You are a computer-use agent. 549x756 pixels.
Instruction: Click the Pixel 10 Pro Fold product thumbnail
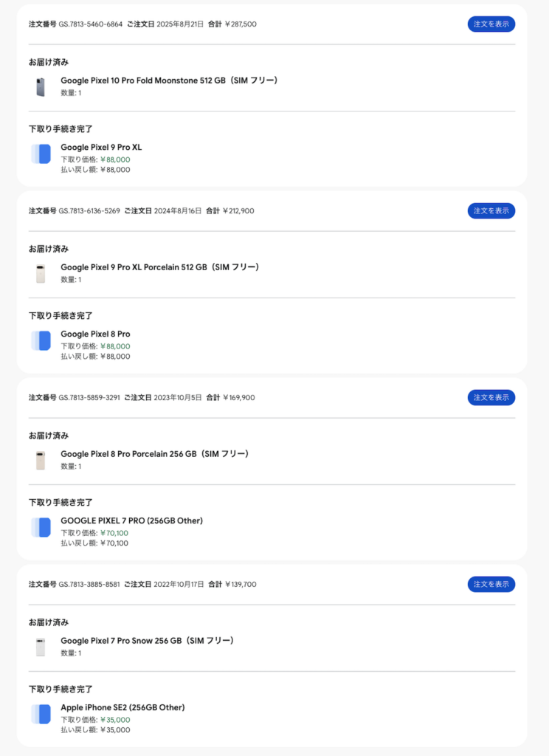[41, 87]
